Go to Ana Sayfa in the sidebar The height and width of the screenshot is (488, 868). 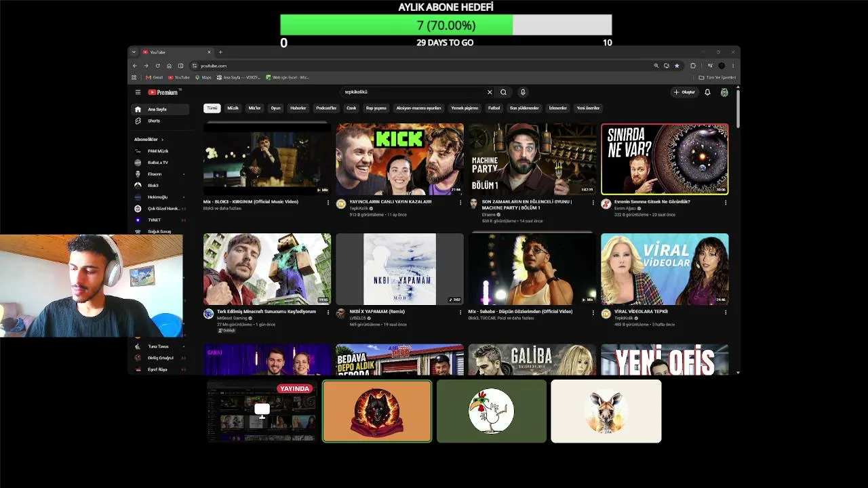pyautogui.click(x=160, y=109)
